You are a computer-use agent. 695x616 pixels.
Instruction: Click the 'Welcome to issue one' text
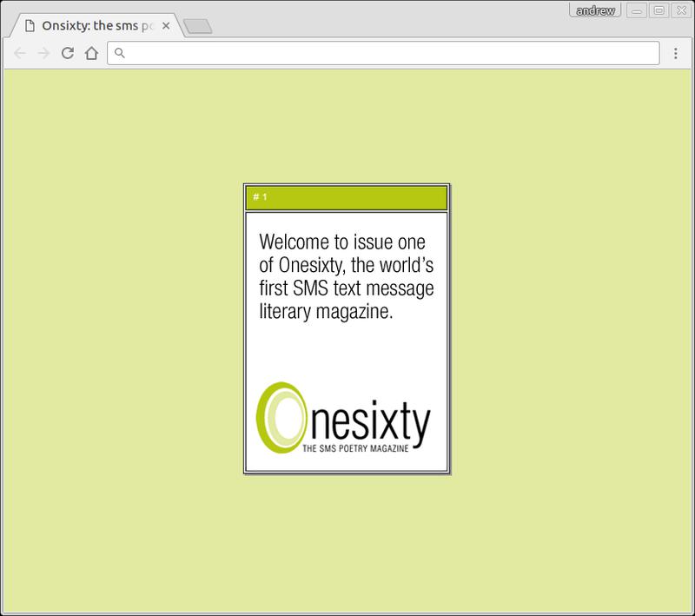click(x=342, y=242)
